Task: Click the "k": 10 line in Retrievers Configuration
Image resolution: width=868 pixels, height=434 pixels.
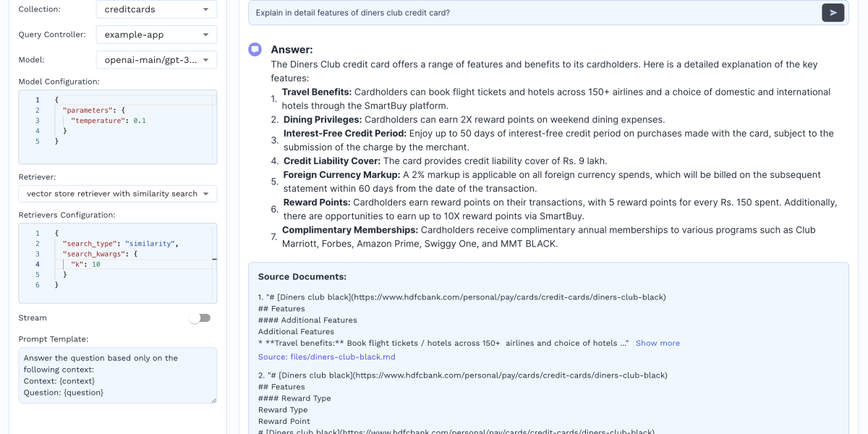Action: (85, 265)
